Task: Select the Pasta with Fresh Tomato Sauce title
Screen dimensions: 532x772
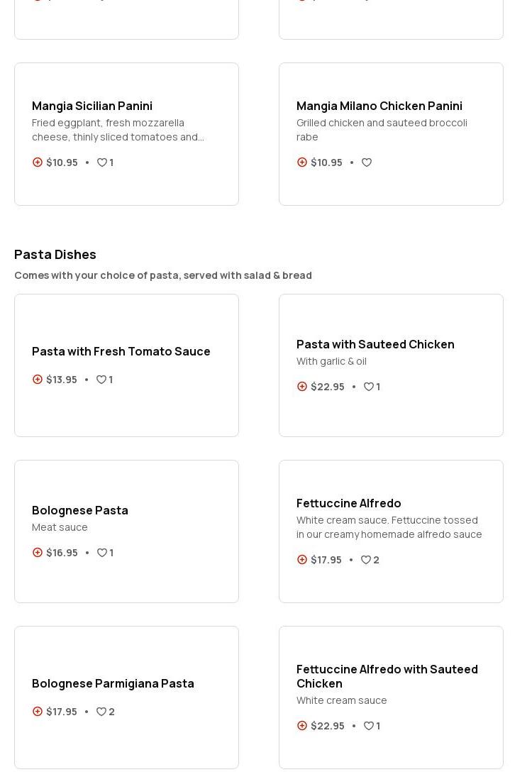Action: [121, 351]
